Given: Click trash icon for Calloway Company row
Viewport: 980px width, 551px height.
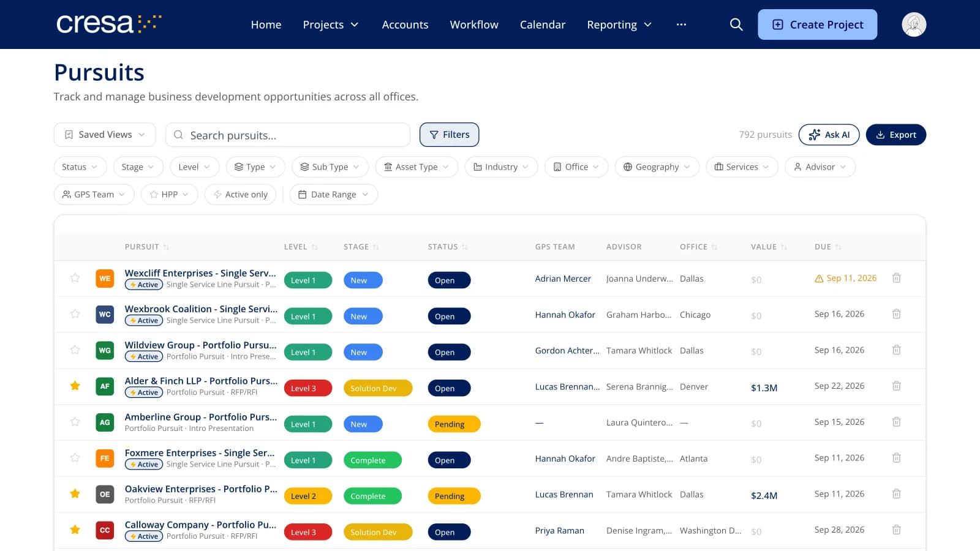Looking at the screenshot, I should [x=896, y=530].
